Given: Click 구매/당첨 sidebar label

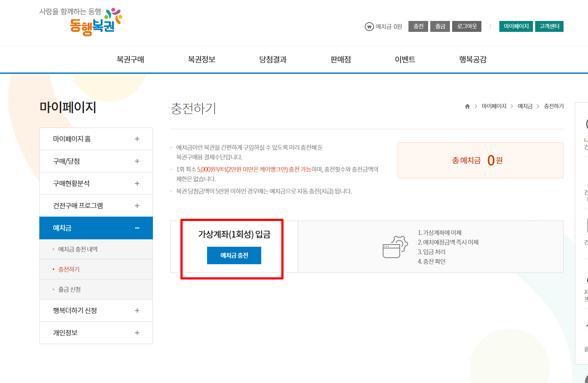Looking at the screenshot, I should tap(66, 161).
